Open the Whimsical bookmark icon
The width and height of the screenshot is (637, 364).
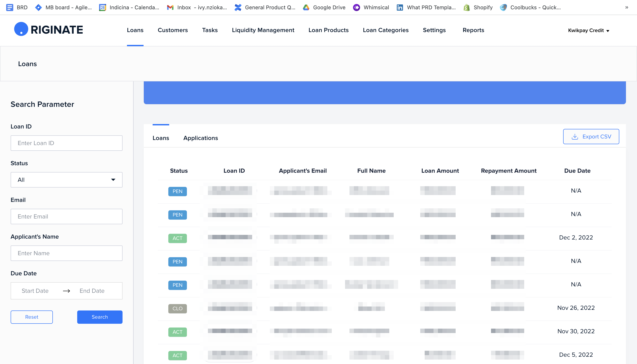pos(356,8)
